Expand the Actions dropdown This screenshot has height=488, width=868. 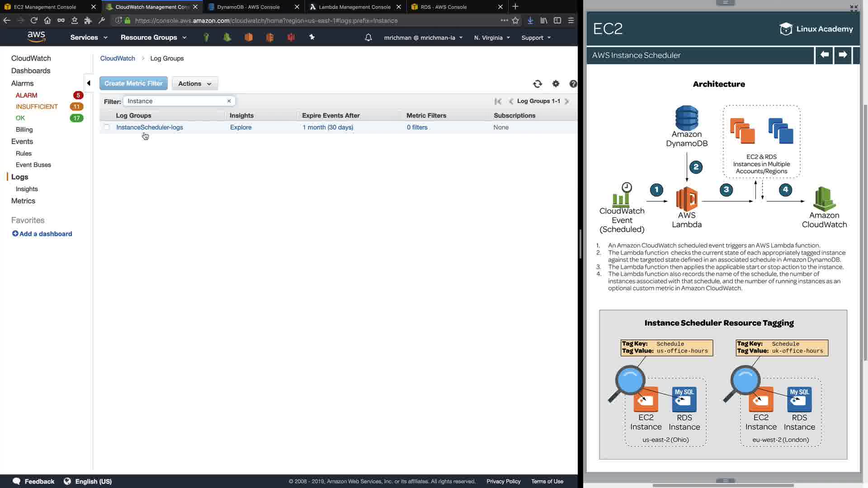(194, 84)
